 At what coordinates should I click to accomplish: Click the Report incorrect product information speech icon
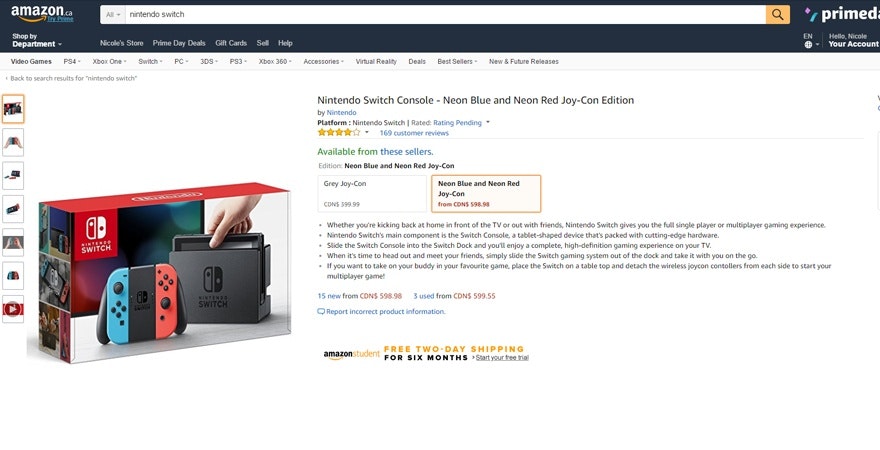[x=321, y=311]
